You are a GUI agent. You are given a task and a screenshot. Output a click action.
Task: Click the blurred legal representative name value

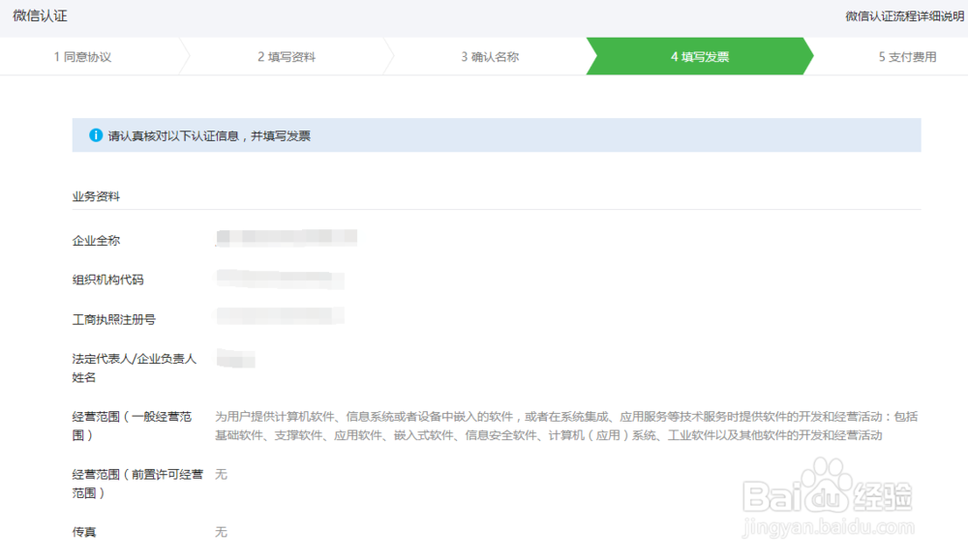[236, 358]
